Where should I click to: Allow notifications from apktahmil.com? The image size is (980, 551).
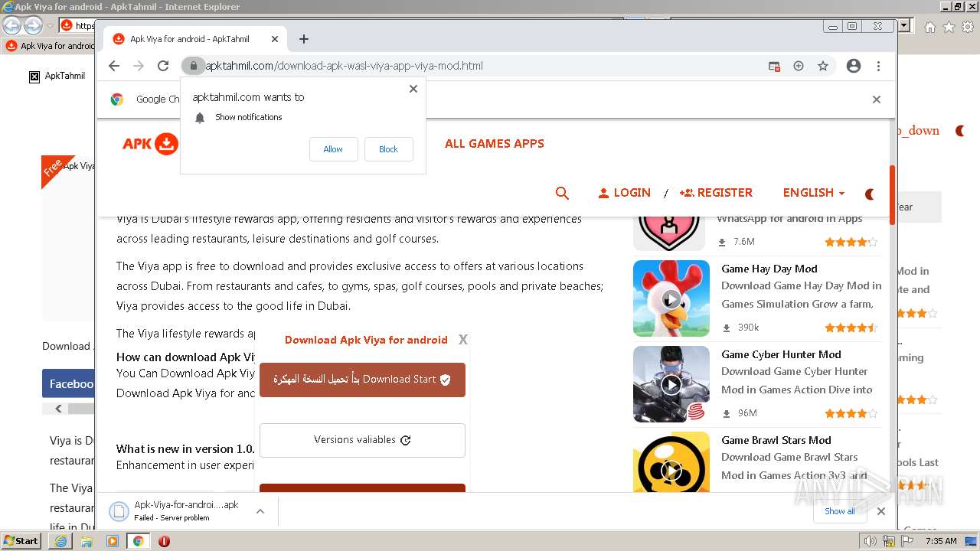333,149
